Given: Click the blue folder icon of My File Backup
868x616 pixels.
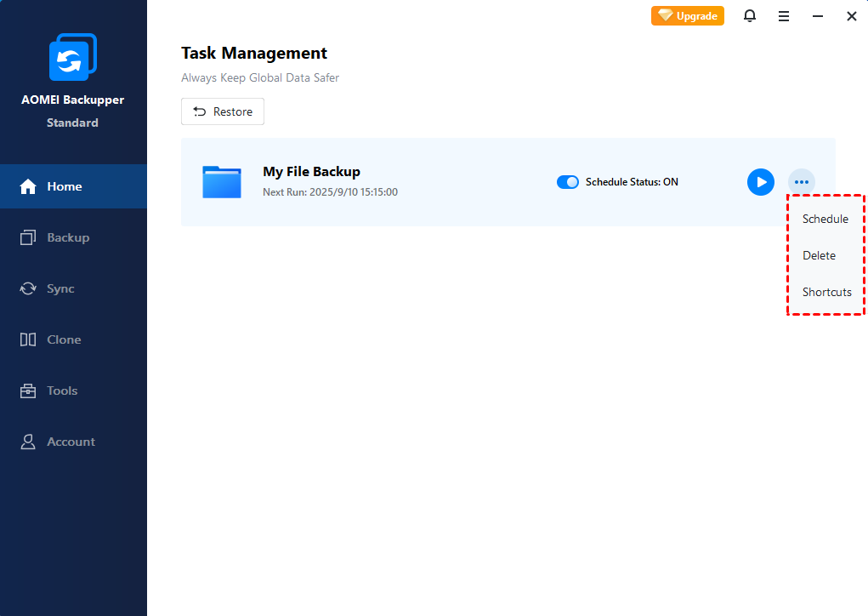Looking at the screenshot, I should click(221, 182).
